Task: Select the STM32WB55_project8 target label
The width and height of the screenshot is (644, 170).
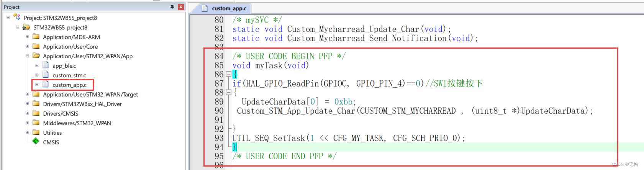Action: coord(60,28)
